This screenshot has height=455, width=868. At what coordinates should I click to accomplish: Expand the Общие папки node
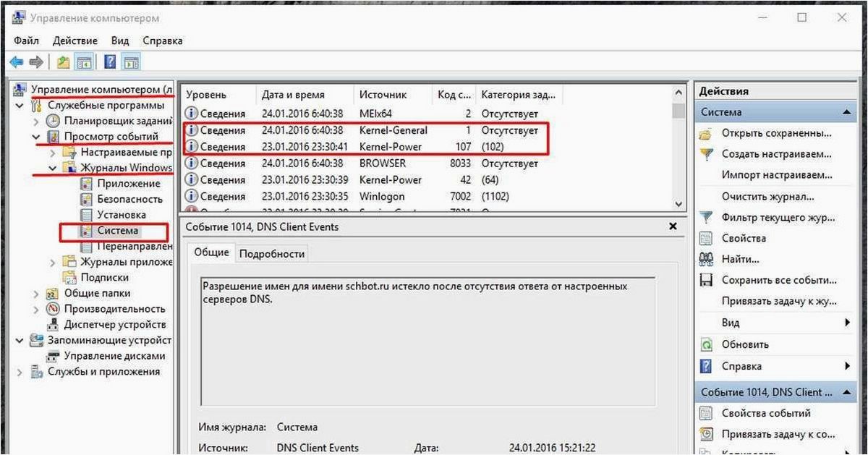click(x=36, y=294)
